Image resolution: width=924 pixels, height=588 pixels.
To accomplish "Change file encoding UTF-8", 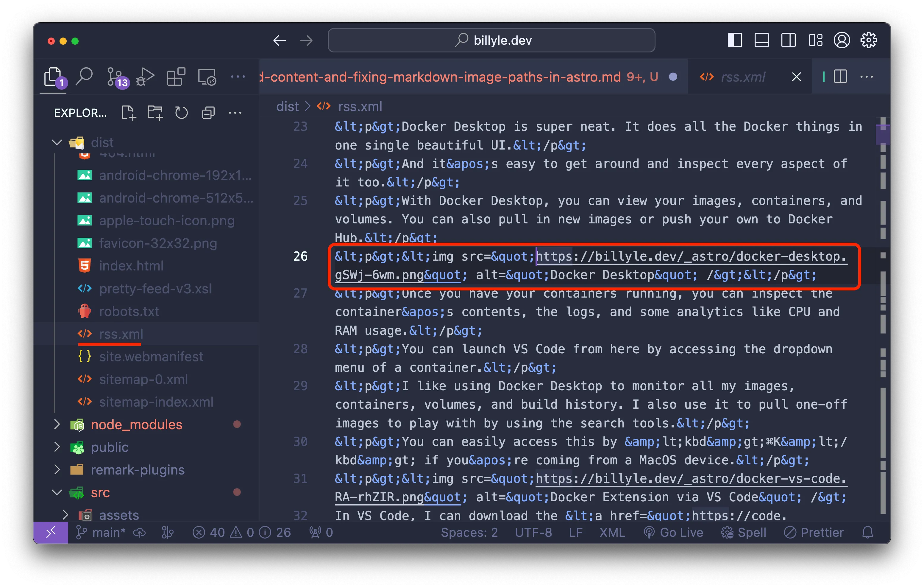I will [533, 532].
